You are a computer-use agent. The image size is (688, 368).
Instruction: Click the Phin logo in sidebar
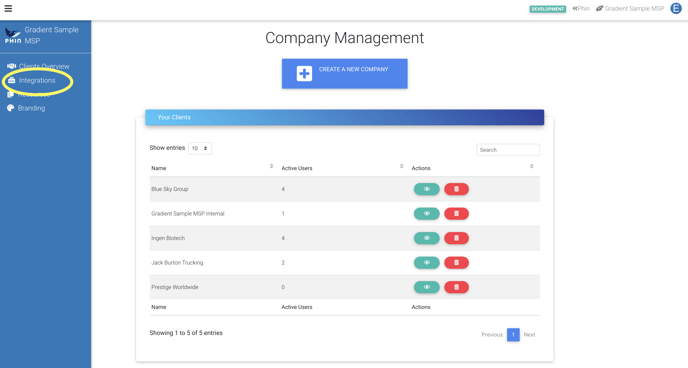pyautogui.click(x=13, y=36)
